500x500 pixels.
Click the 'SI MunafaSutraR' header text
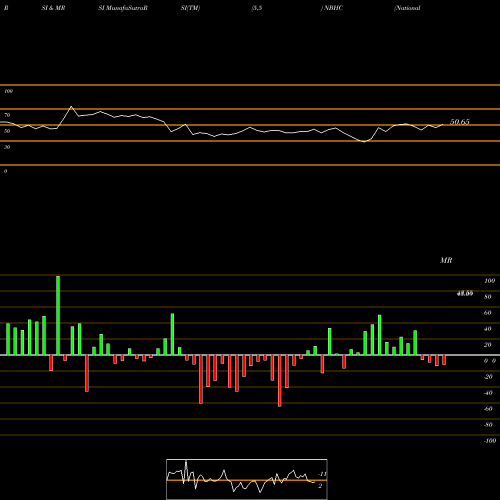[x=123, y=8]
